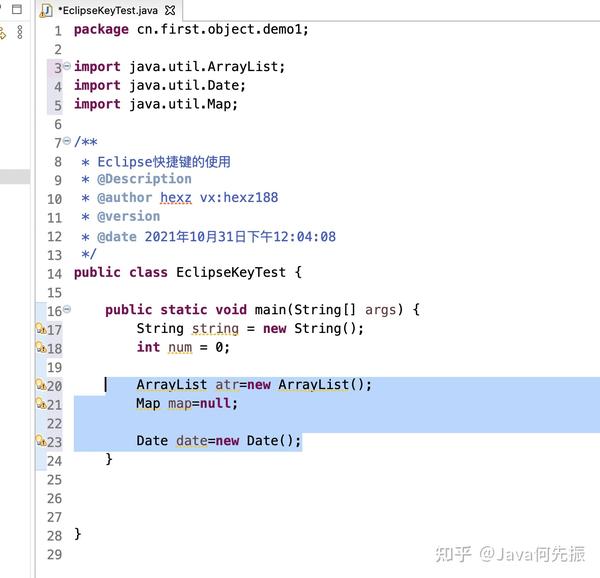Click line number 25 in the gutter

coord(54,480)
